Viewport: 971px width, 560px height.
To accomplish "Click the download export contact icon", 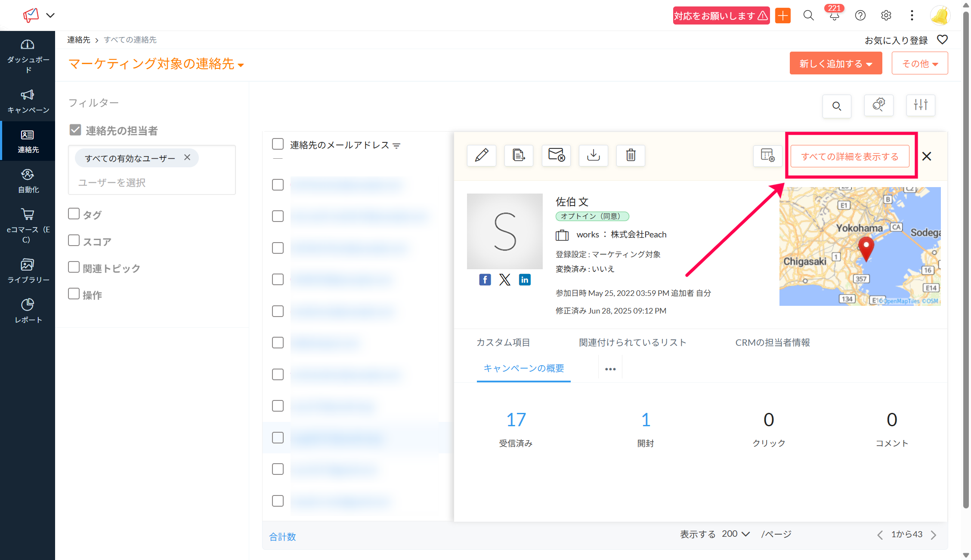I will pyautogui.click(x=593, y=155).
